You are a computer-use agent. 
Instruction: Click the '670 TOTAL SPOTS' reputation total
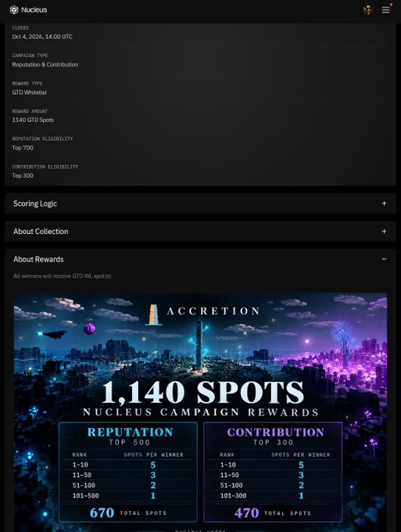tap(128, 512)
